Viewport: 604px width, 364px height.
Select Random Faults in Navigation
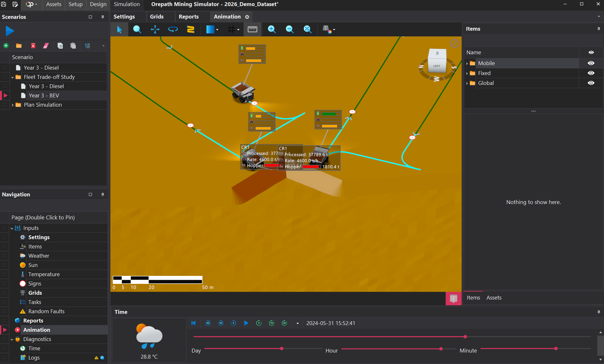46,311
